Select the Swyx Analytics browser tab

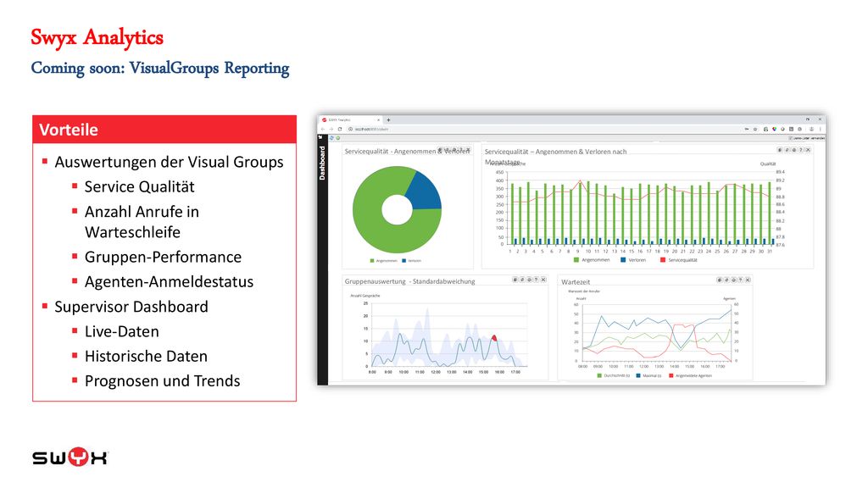(x=350, y=119)
